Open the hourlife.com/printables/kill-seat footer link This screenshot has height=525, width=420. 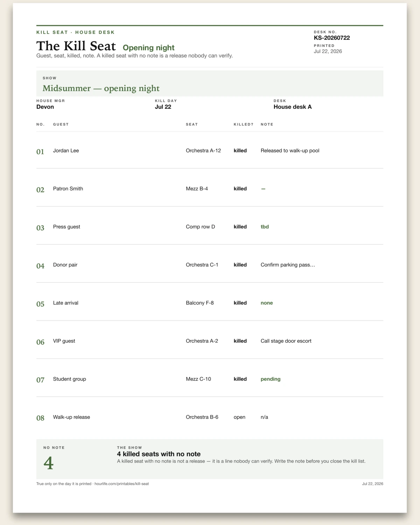coord(121,484)
